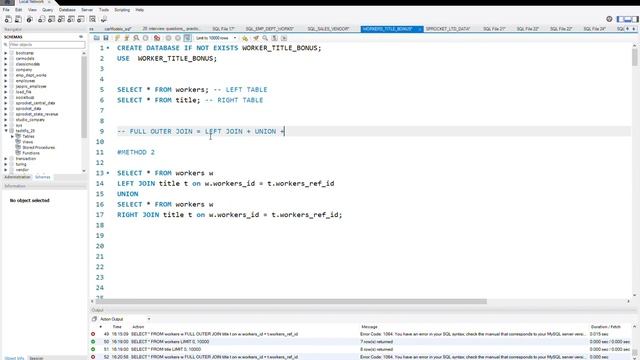Toggle invisible characters icon

click(x=275, y=38)
